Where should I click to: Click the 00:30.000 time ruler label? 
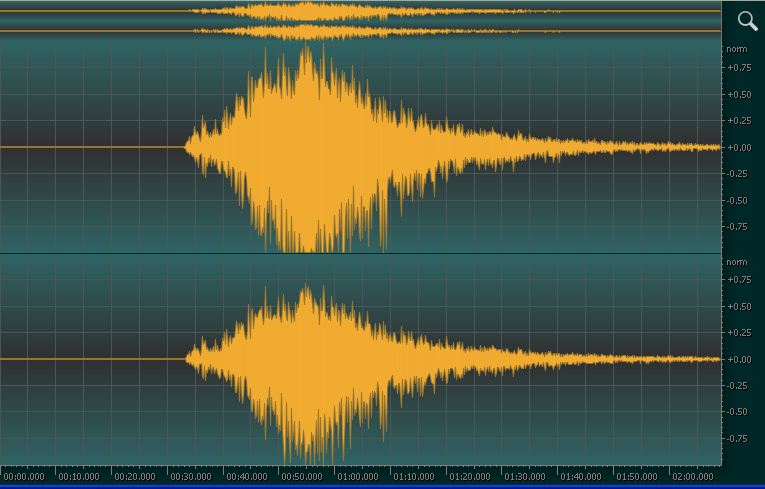click(x=191, y=476)
